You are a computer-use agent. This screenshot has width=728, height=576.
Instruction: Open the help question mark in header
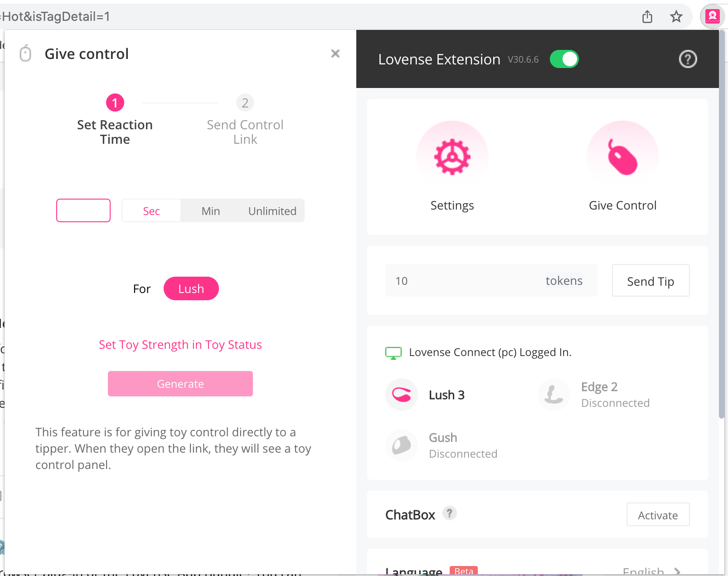pos(687,59)
